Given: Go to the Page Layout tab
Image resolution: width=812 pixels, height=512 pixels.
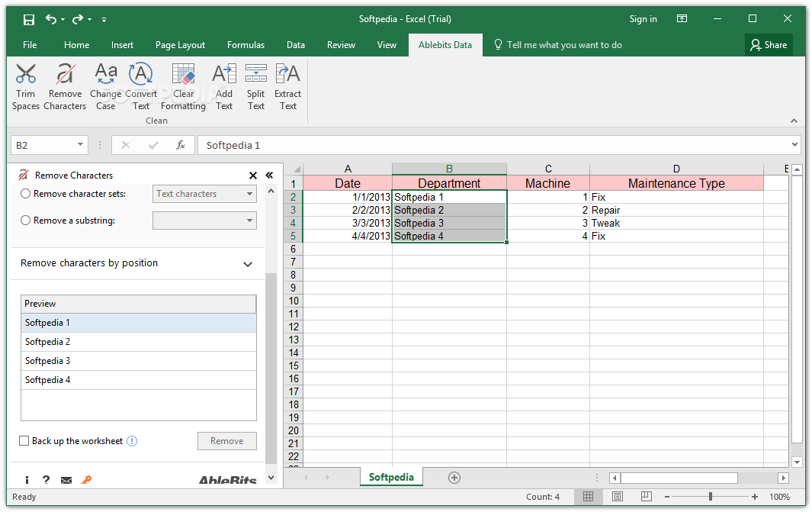Looking at the screenshot, I should (x=180, y=45).
